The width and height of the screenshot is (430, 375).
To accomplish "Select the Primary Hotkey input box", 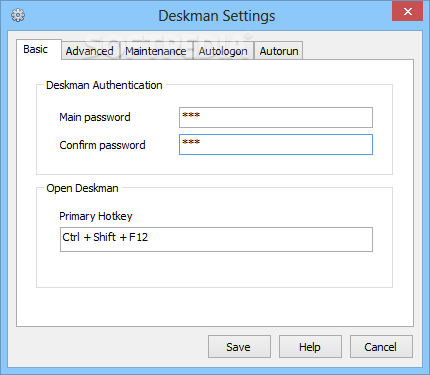I will 216,239.
